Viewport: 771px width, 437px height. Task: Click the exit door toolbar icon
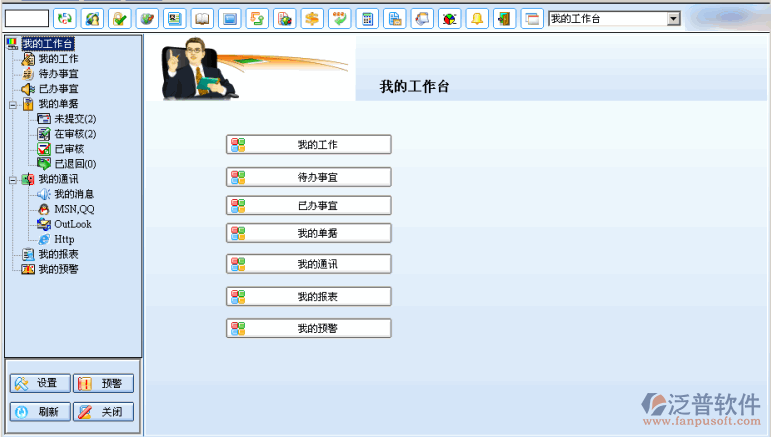tap(504, 19)
